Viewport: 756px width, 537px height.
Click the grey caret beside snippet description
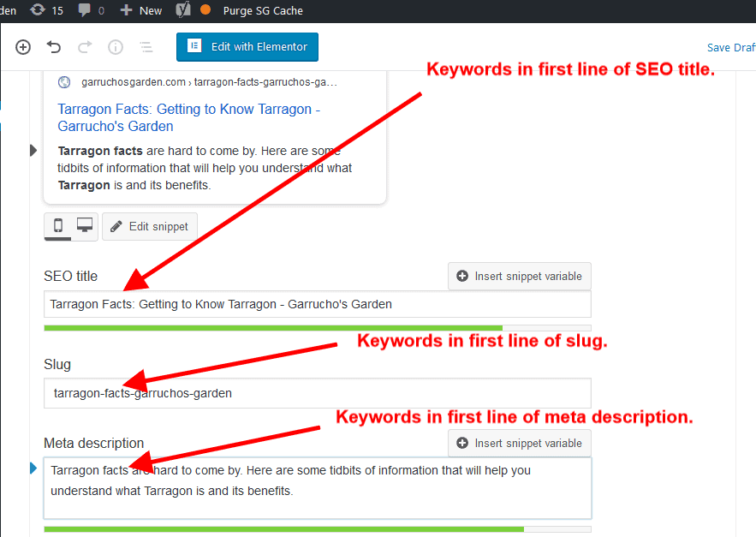click(33, 151)
